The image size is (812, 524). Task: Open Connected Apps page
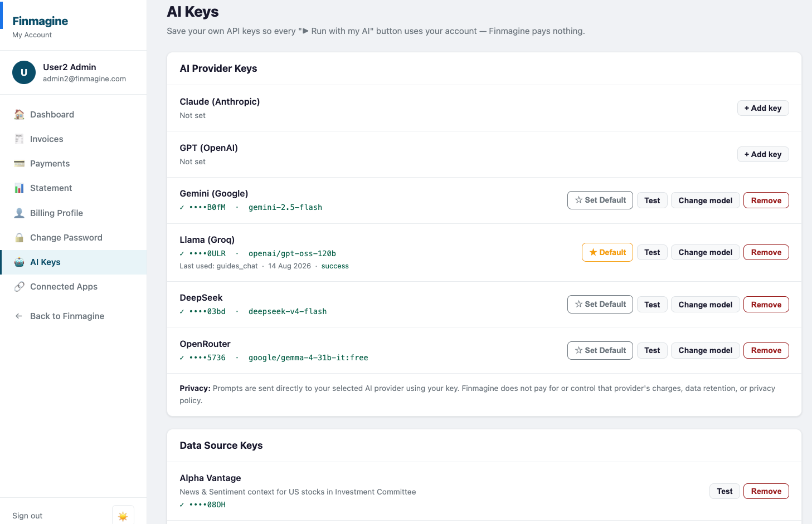(x=74, y=286)
